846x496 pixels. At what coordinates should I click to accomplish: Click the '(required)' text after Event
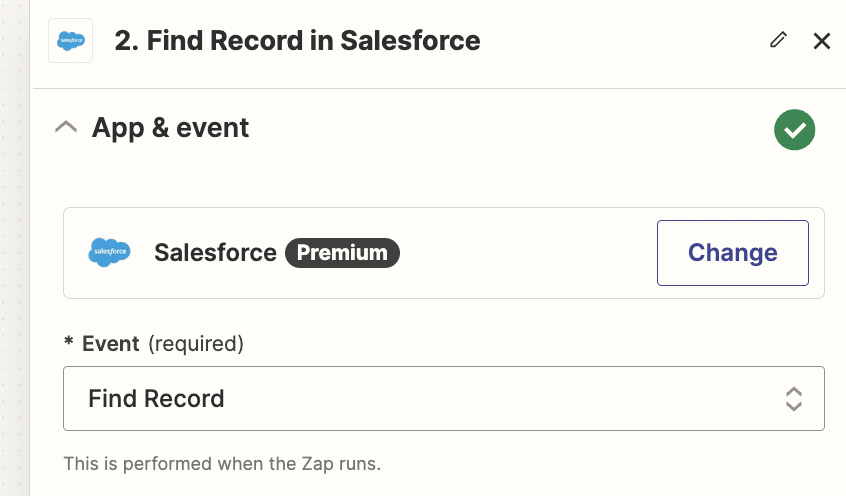pyautogui.click(x=196, y=344)
